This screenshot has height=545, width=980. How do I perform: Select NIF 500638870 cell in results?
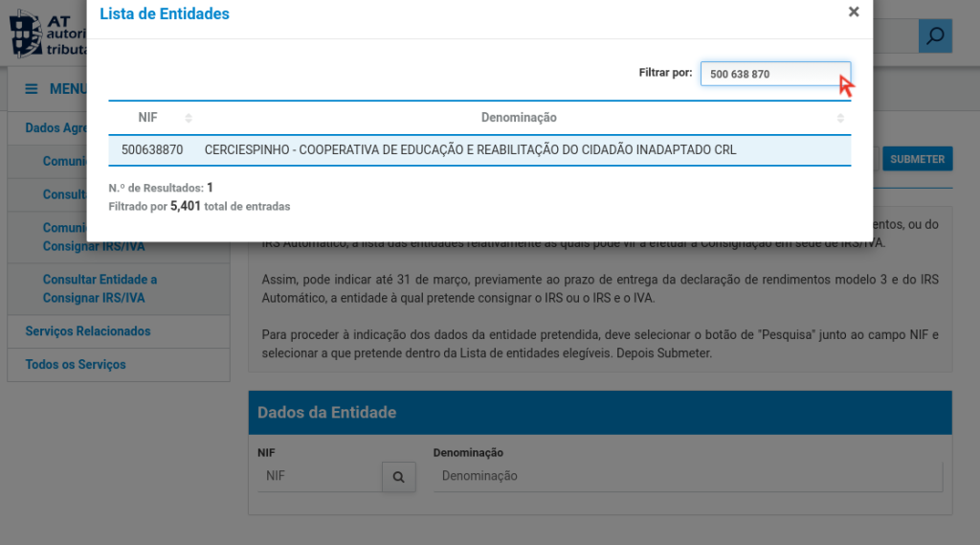pos(152,150)
